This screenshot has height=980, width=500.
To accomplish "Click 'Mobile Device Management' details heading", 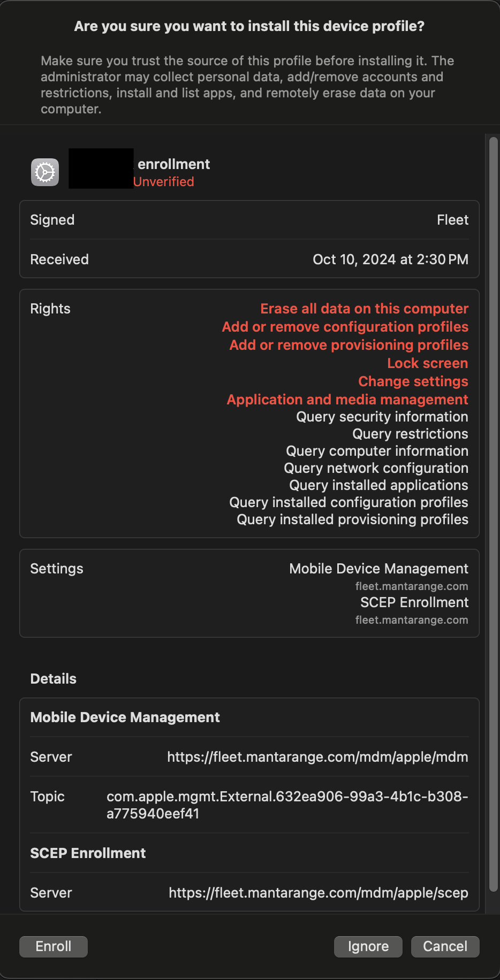I will [x=125, y=717].
